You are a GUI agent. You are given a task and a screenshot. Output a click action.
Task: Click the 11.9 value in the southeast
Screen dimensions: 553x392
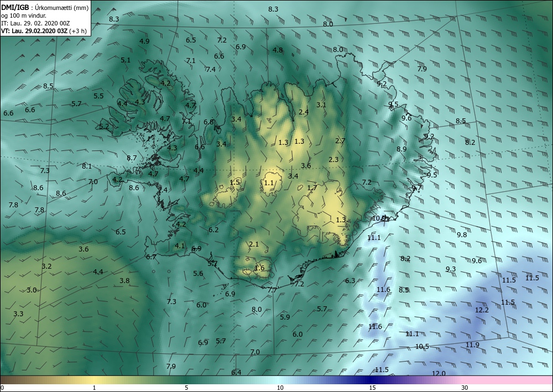click(472, 345)
